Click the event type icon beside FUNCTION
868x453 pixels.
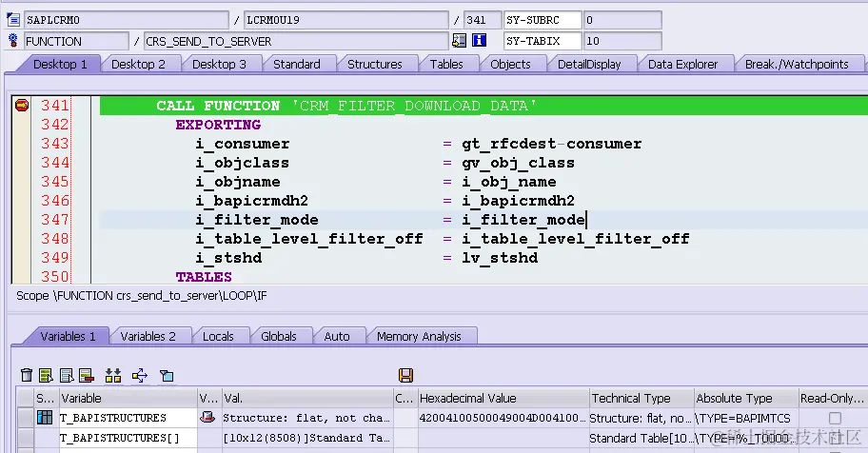click(13, 40)
